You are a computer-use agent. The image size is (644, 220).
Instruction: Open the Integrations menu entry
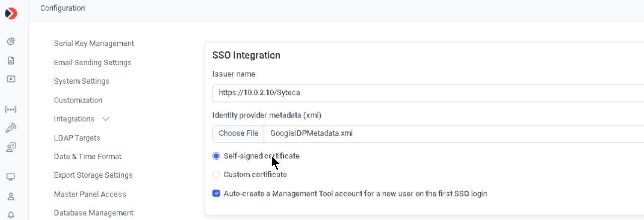point(74,119)
